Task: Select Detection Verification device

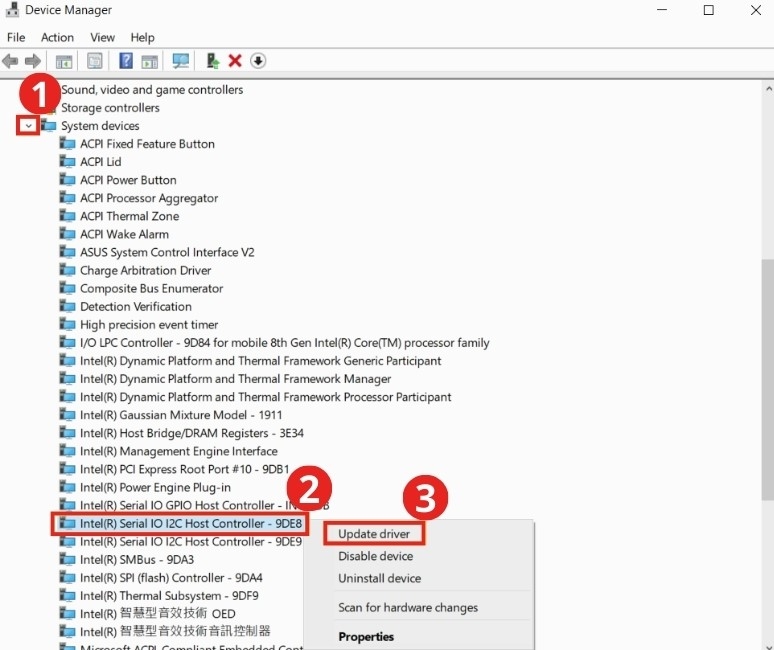Action: click(136, 306)
